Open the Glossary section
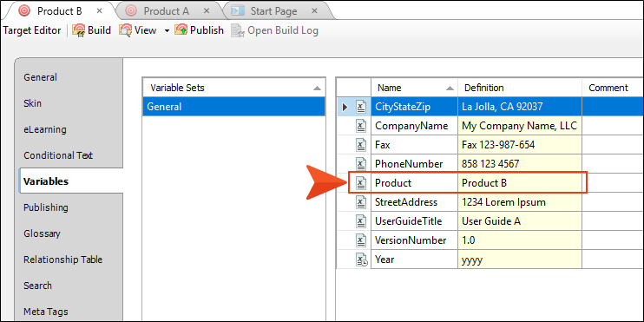 pos(42,233)
